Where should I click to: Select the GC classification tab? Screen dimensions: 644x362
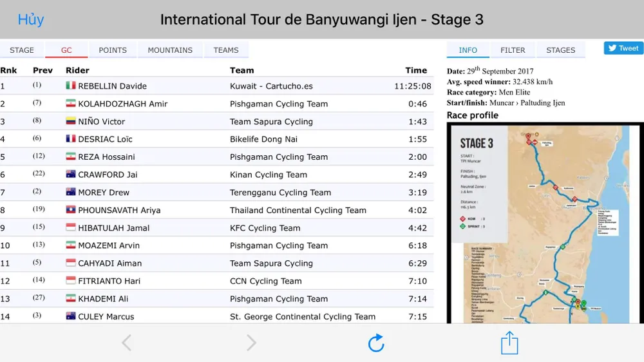(x=66, y=50)
